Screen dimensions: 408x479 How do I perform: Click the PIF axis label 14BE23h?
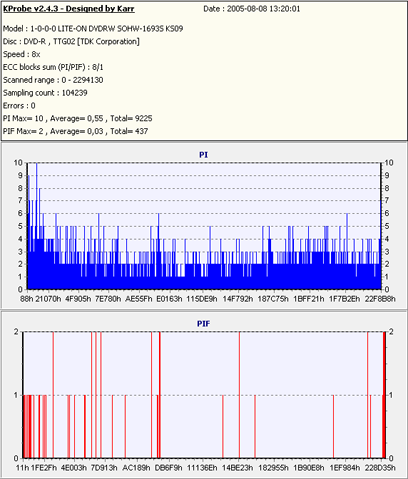coord(237,468)
